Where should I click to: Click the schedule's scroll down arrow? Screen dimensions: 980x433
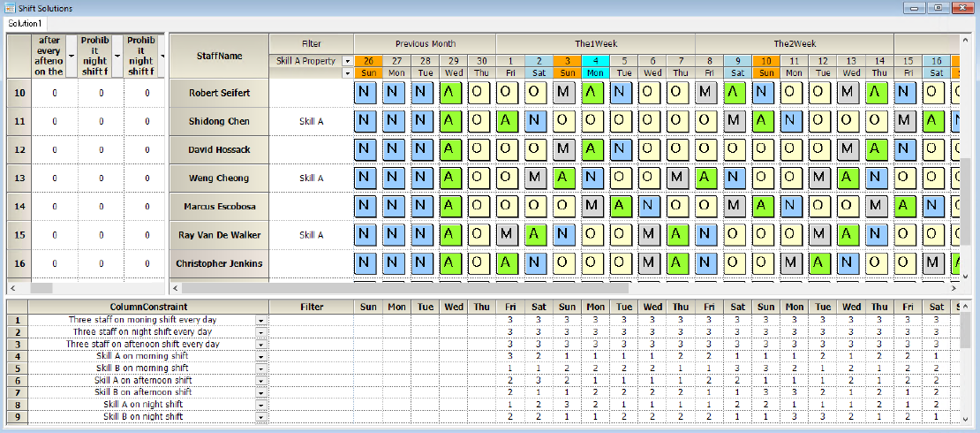click(965, 276)
